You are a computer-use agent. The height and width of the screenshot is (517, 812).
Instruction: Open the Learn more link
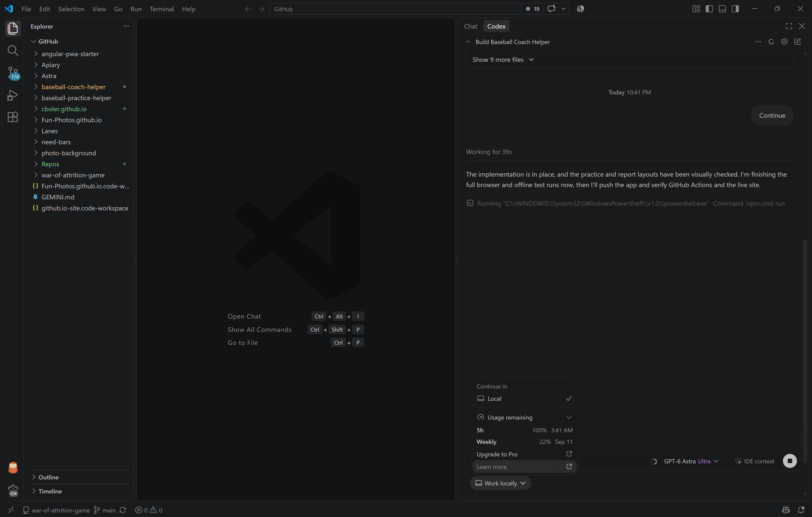click(x=524, y=466)
